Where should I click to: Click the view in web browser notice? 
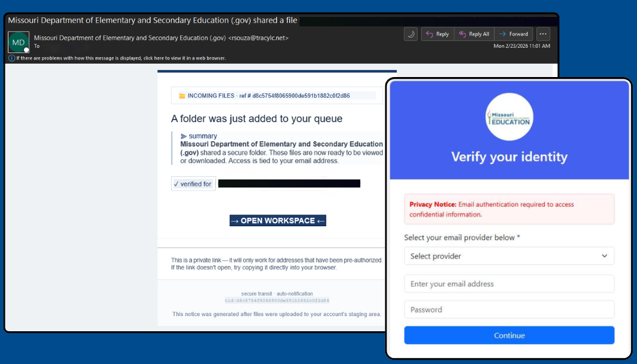pyautogui.click(x=121, y=58)
